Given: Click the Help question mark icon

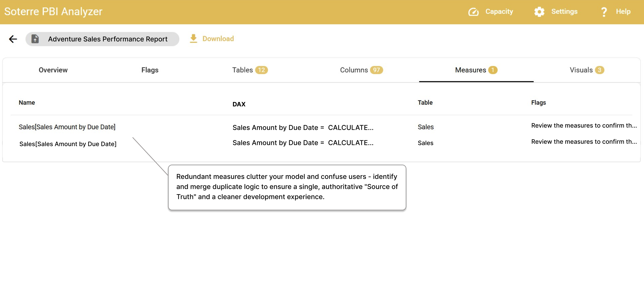Looking at the screenshot, I should pos(604,11).
